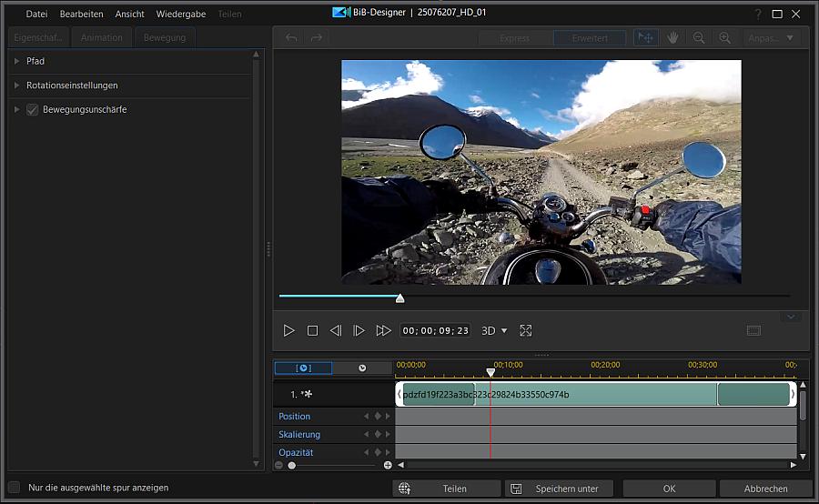Open the 3D mode dropdown
This screenshot has width=819, height=504.
click(494, 331)
